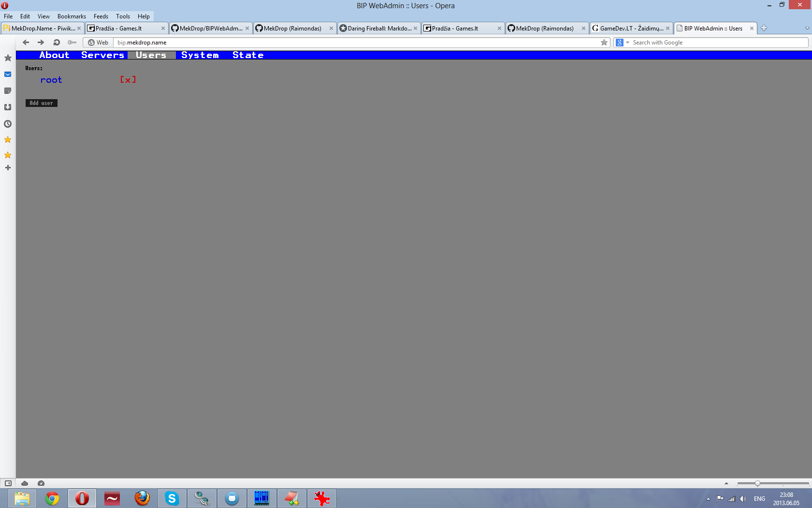Open the View menu
Image resolution: width=812 pixels, height=508 pixels.
point(43,16)
